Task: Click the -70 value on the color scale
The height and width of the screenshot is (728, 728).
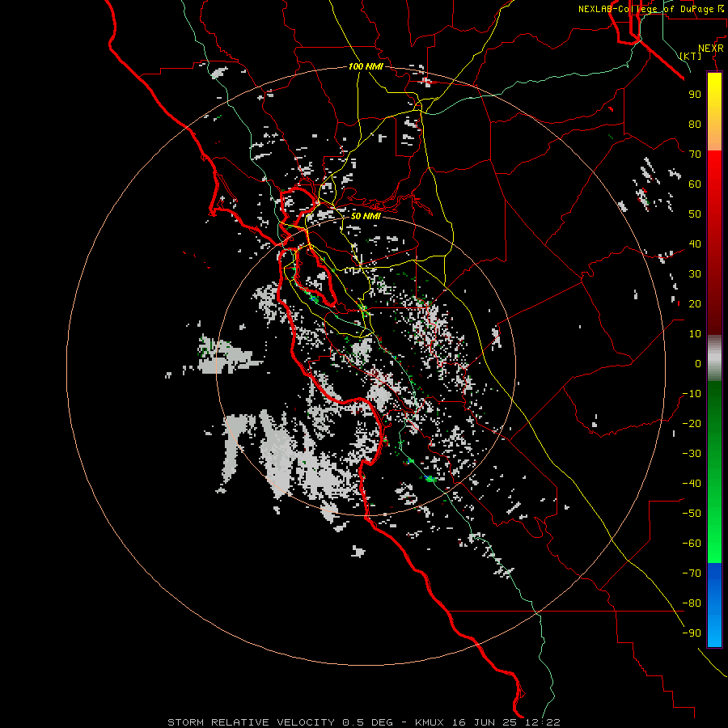Action: [692, 574]
